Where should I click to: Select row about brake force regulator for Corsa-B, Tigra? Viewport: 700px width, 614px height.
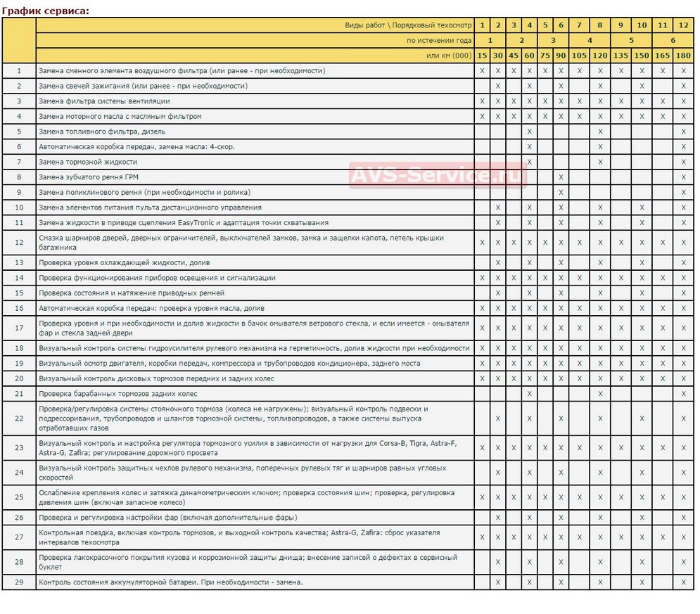click(348, 448)
